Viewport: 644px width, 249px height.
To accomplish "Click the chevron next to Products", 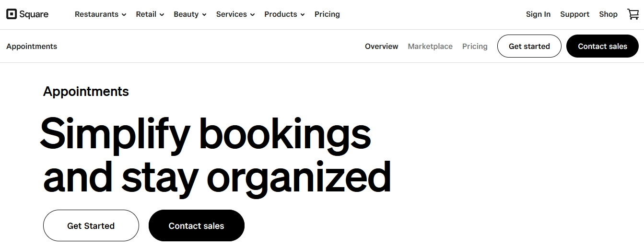I will 303,15.
